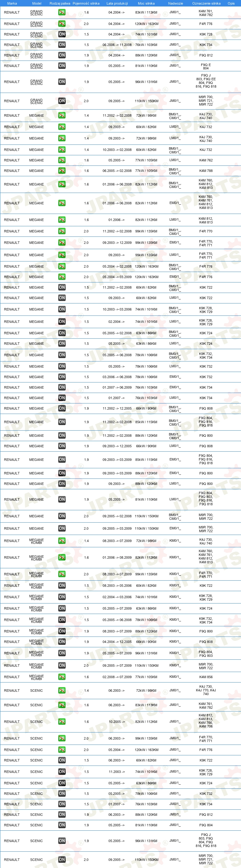
Task: Click ON icon for Megane Kombi 04.2004 -> 12.2005
Action: pyautogui.click(x=62, y=642)
